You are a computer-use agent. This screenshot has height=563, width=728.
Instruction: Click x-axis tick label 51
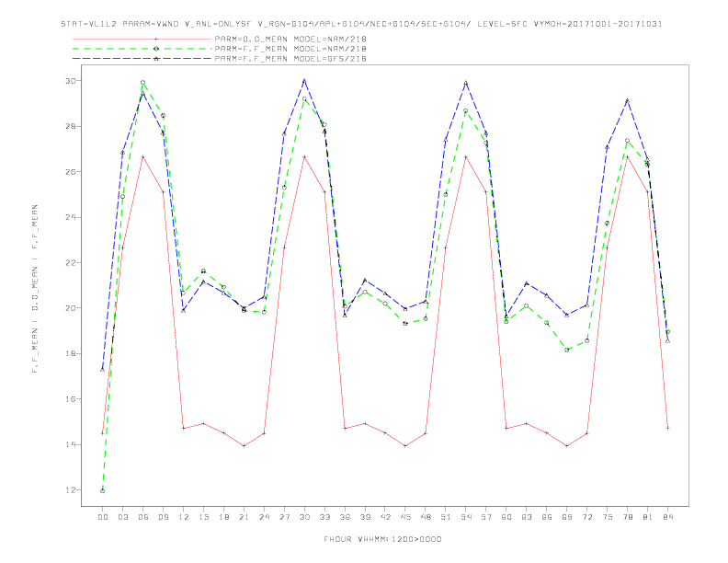click(446, 517)
